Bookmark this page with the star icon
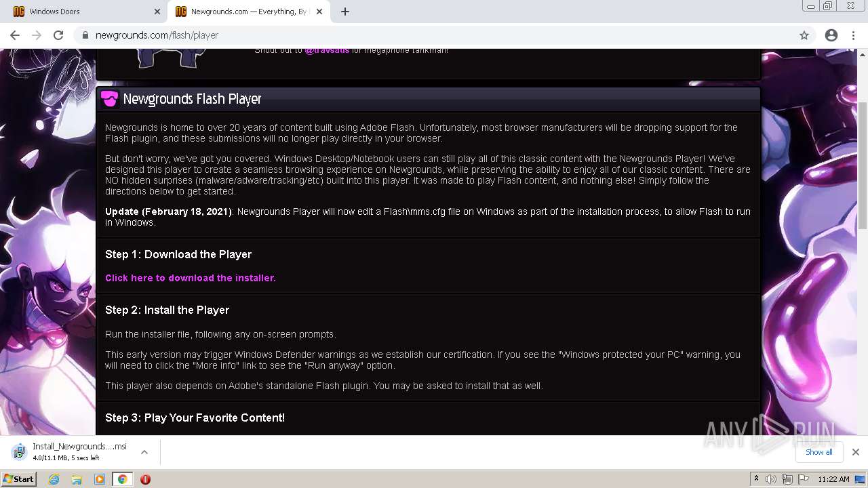This screenshot has height=488, width=868. (x=804, y=35)
